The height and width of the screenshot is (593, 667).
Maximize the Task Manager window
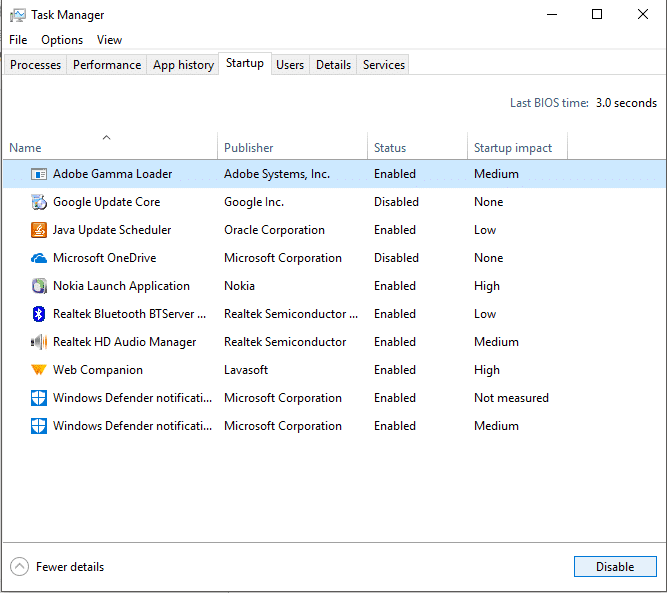pos(597,14)
